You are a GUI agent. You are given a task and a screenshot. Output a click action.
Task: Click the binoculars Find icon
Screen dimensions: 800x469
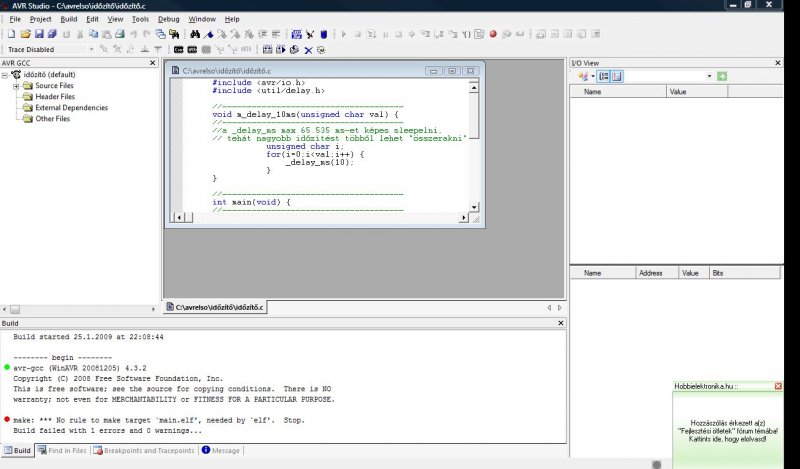coord(195,34)
